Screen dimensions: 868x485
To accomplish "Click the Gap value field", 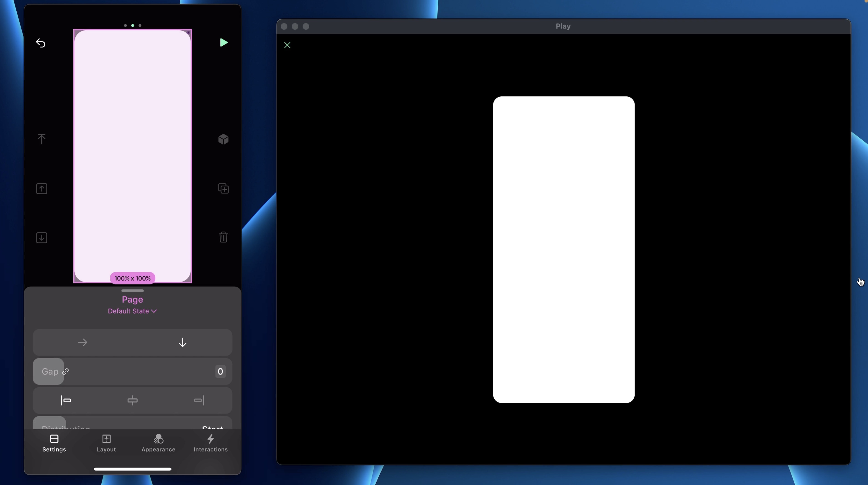I will coord(220,371).
